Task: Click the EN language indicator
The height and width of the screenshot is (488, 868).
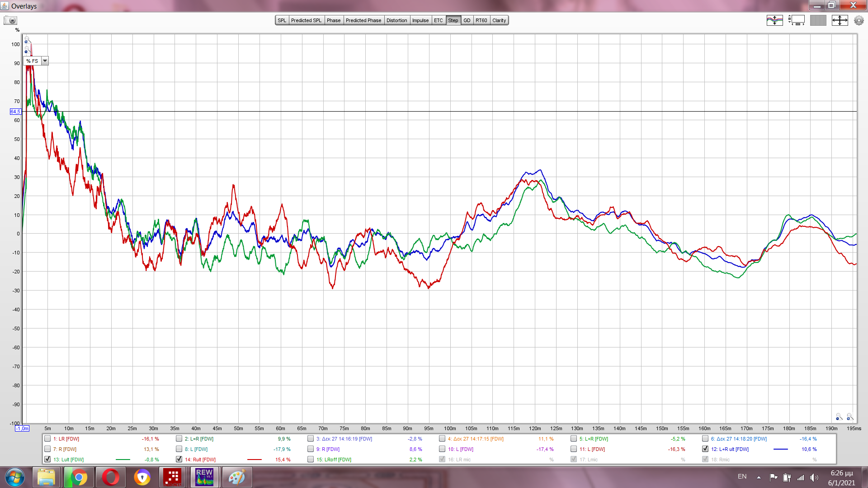Action: tap(742, 477)
